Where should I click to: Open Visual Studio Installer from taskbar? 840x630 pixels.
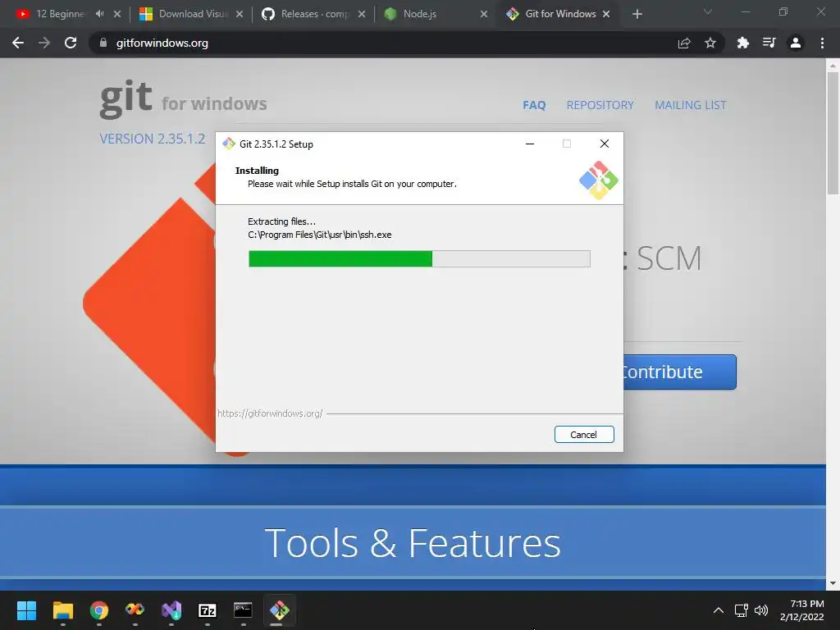pyautogui.click(x=171, y=610)
